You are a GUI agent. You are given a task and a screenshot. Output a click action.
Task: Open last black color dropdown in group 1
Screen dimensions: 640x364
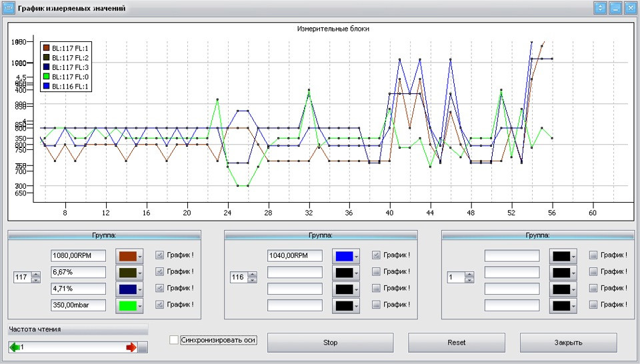click(x=563, y=305)
